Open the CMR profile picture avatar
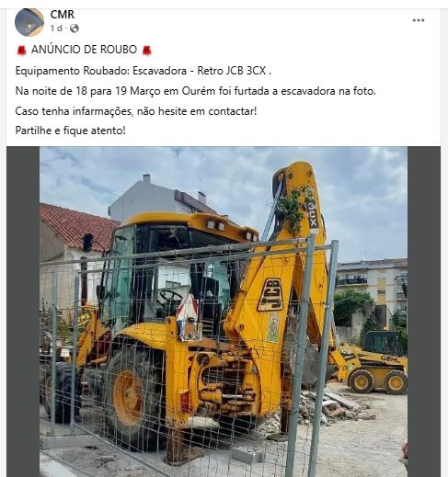Image resolution: width=448 pixels, height=477 pixels. pyautogui.click(x=29, y=22)
